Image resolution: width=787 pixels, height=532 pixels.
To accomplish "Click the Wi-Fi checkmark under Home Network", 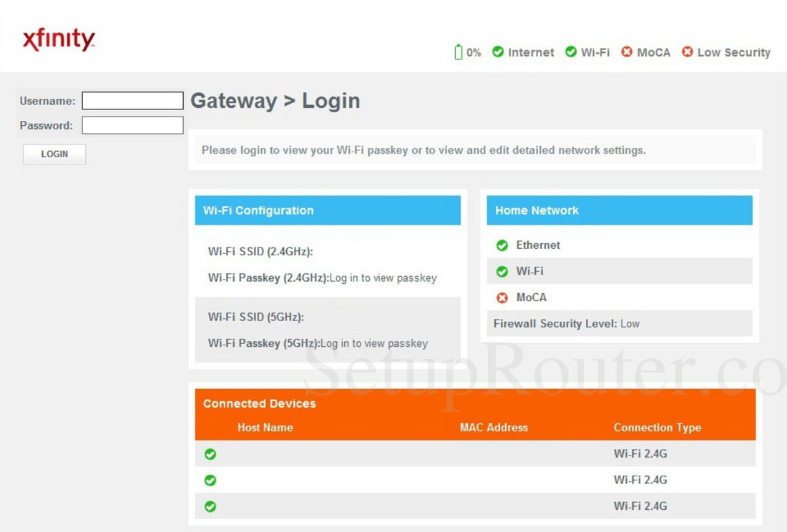I will pos(502,271).
